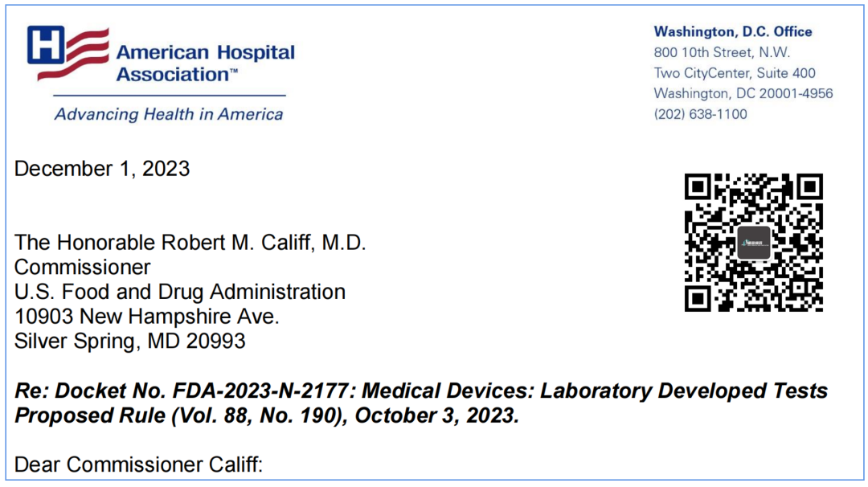Click the Two CityCenter, Suite 400 line
The width and height of the screenshot is (868, 487).
[x=735, y=73]
